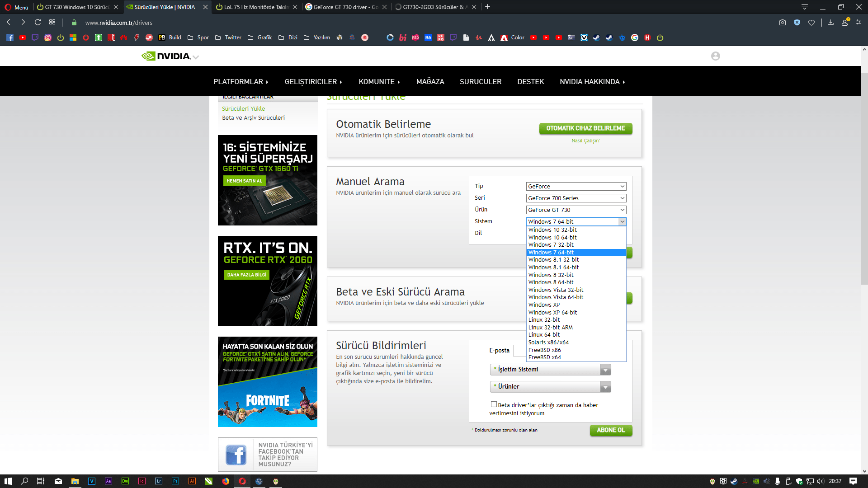Click the RTX 2060 advertisement banner
The width and height of the screenshot is (868, 488).
tap(267, 281)
